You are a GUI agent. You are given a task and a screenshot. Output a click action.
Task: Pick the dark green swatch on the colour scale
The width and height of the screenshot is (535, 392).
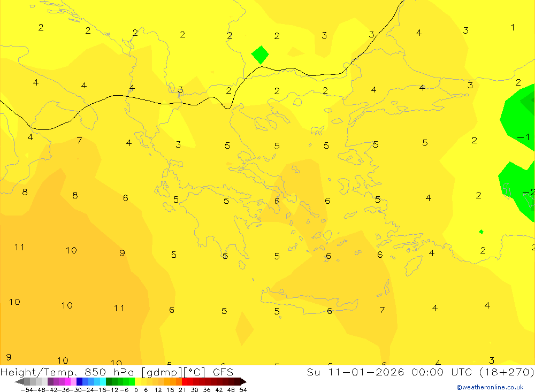tap(109, 382)
